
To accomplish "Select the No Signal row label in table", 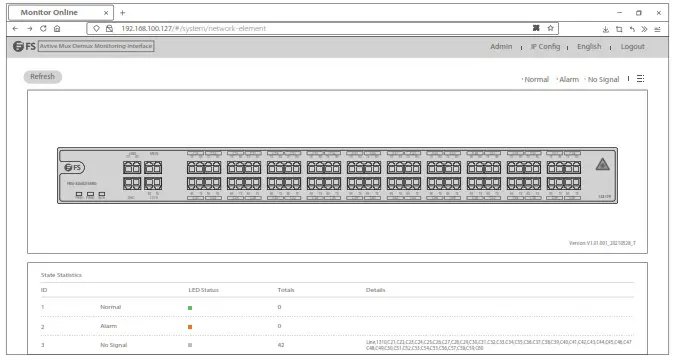I will click(113, 345).
